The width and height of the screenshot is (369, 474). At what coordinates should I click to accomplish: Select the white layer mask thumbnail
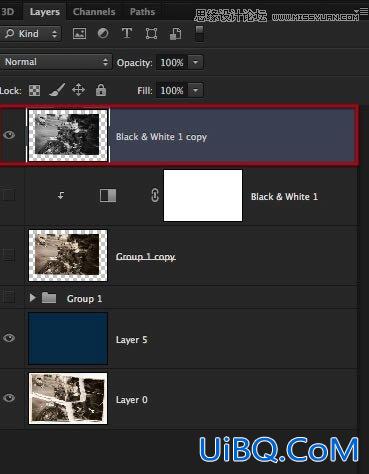(x=203, y=195)
